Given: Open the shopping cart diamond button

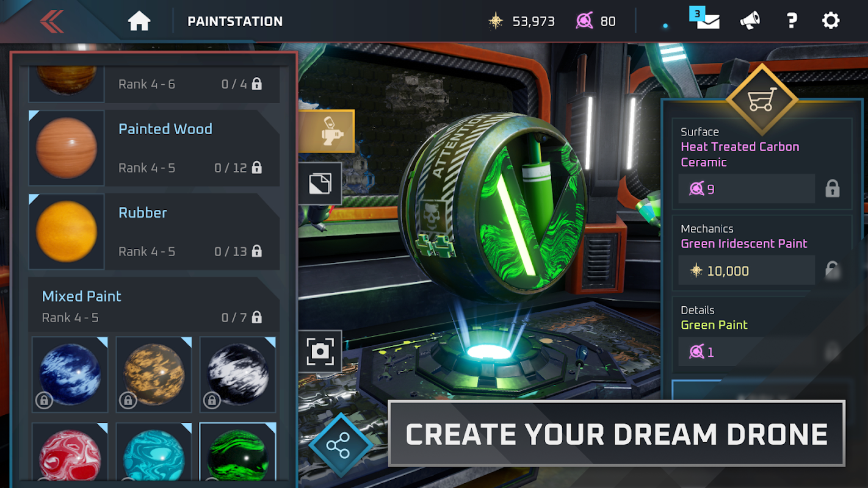Looking at the screenshot, I should tap(762, 99).
